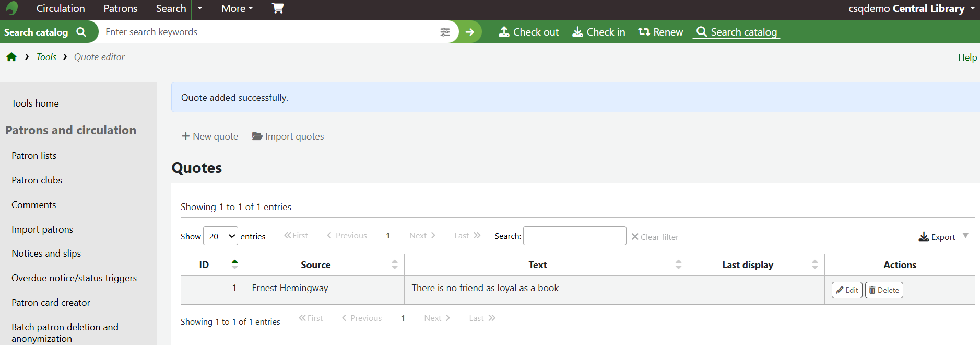The height and width of the screenshot is (345, 980).
Task: Click the table Search input field
Action: [574, 236]
